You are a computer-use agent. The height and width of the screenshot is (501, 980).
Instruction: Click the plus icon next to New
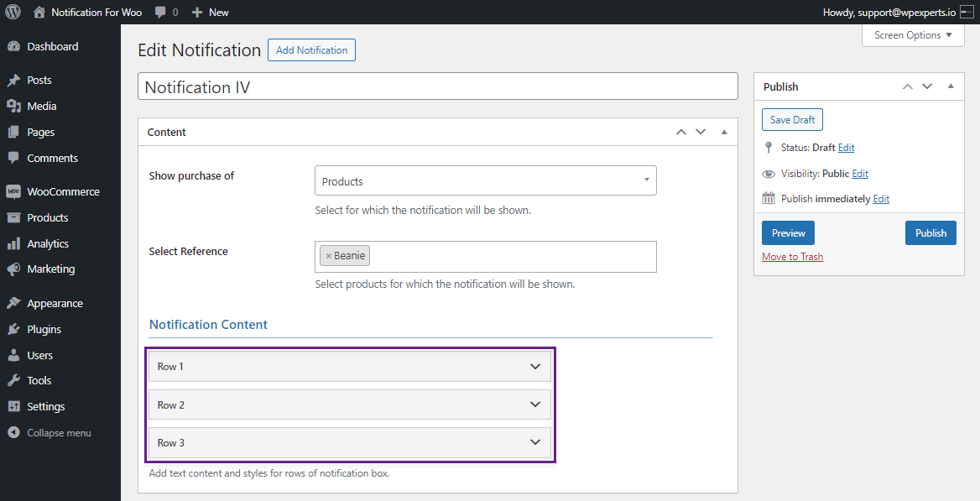(197, 13)
